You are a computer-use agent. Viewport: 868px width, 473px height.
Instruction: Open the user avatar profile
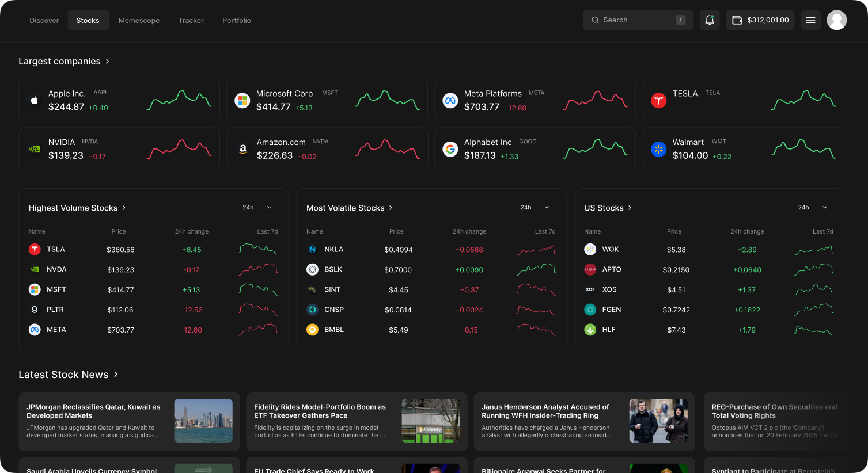(x=836, y=20)
